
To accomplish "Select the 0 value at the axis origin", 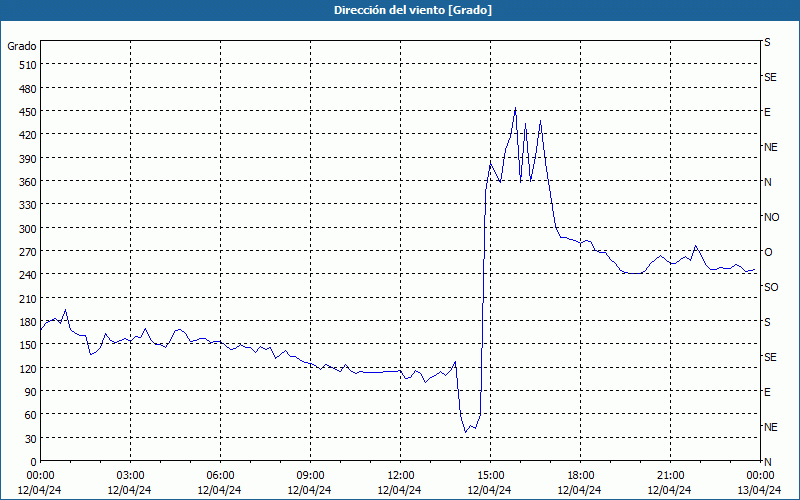I will 34,462.
